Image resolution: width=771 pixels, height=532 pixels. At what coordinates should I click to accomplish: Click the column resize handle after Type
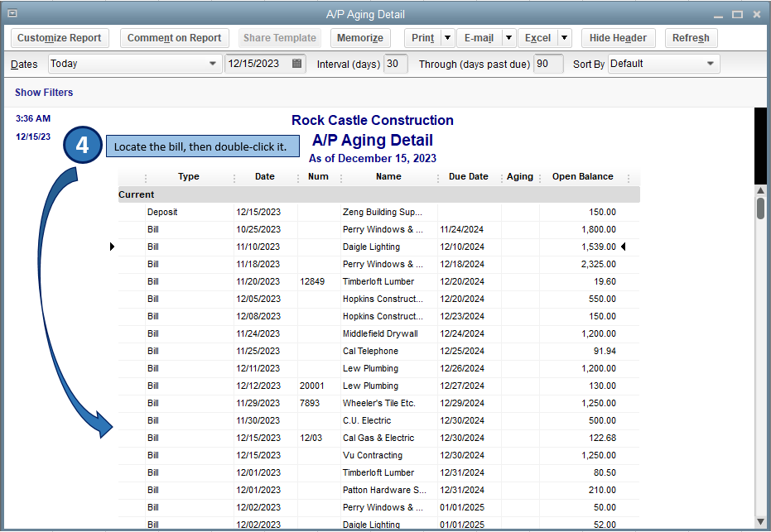coord(234,177)
